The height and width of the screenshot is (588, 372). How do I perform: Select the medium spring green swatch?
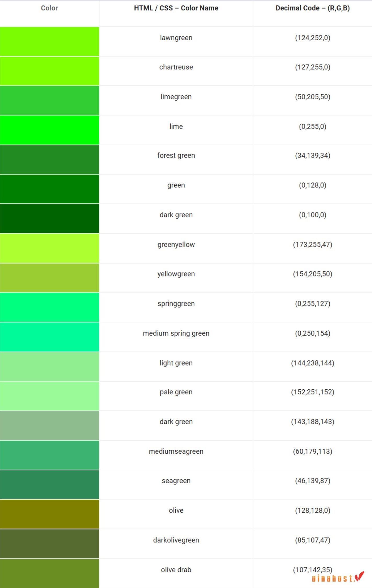(49, 337)
